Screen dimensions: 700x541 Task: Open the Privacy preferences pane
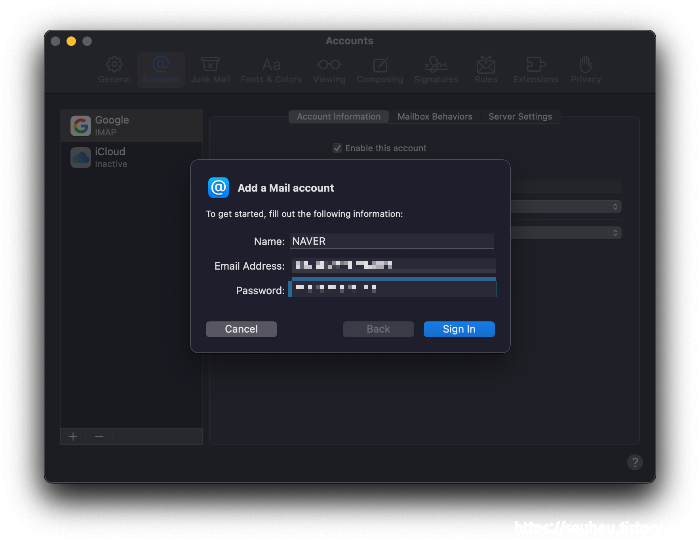point(586,70)
